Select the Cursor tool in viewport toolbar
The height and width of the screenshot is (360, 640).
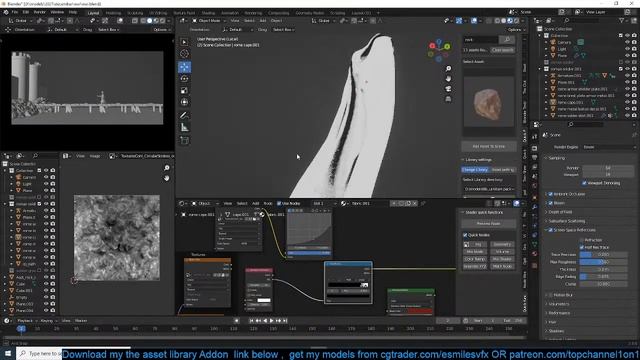coord(184,53)
